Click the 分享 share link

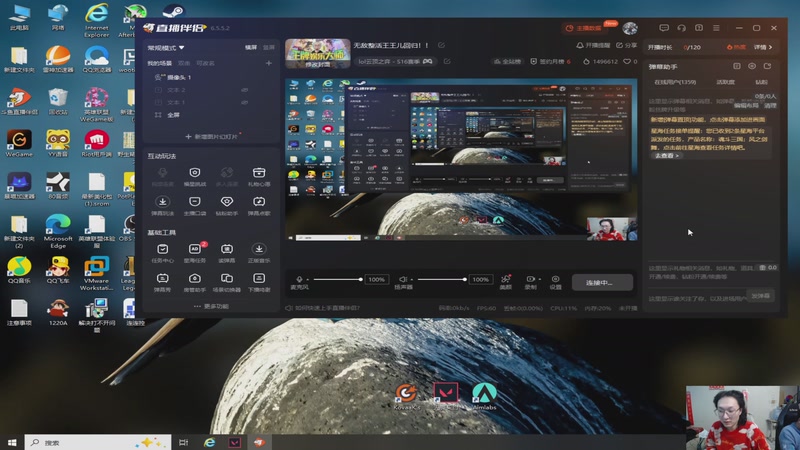pyautogui.click(x=627, y=45)
